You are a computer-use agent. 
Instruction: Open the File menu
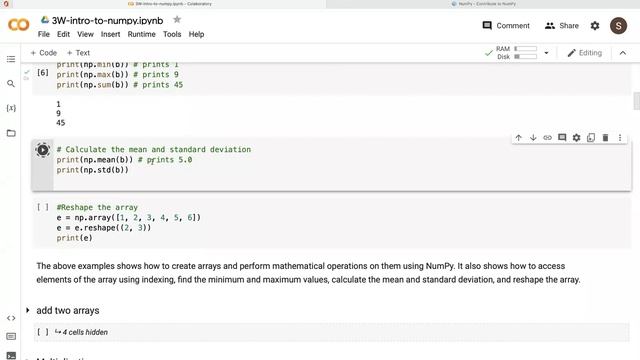point(44,34)
